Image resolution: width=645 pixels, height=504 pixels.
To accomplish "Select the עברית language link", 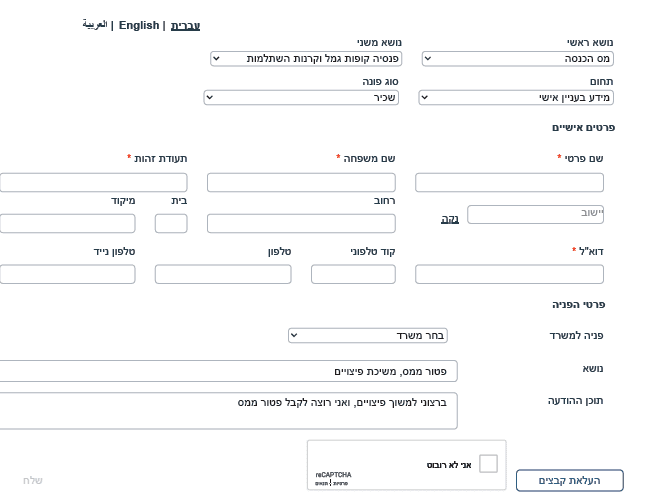I will tap(186, 26).
